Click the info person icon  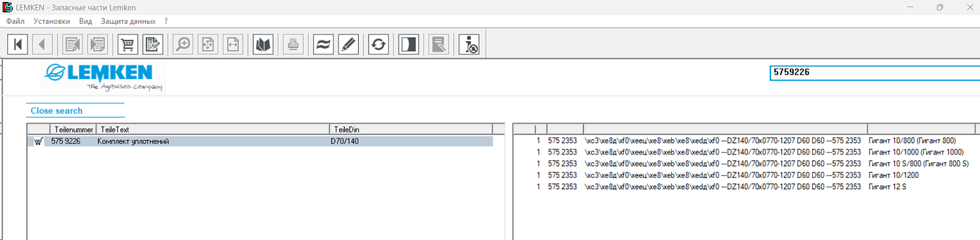point(470,44)
